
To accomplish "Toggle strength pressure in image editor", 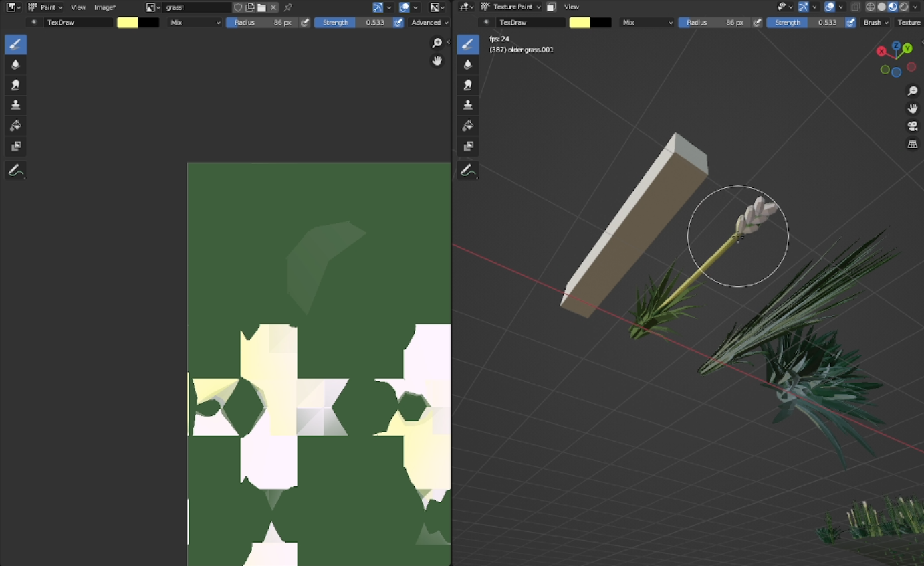I will pos(398,23).
